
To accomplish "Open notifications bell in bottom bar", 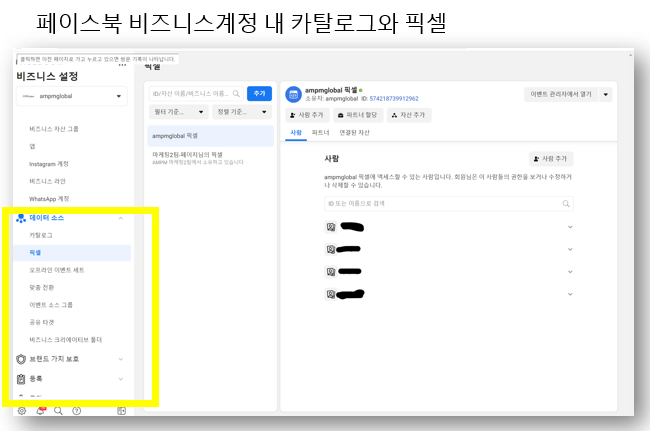I will (x=40, y=411).
